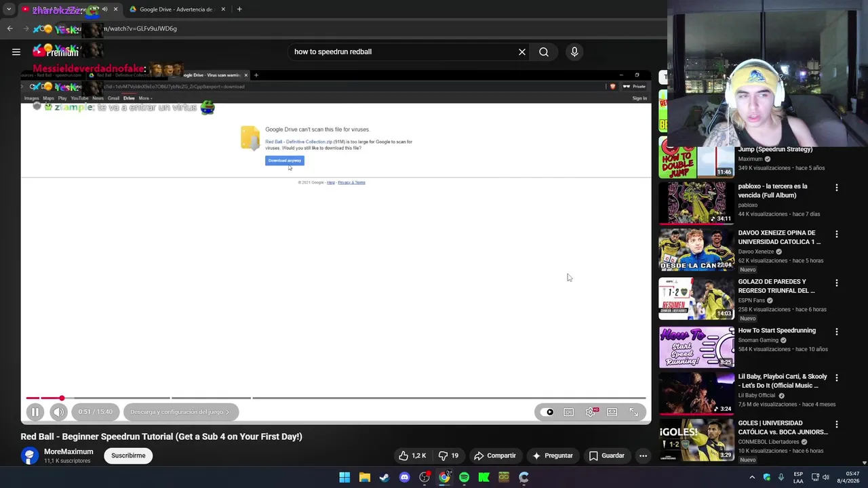Open the MoreMaximum channel name
The height and width of the screenshot is (488, 868).
tap(68, 451)
